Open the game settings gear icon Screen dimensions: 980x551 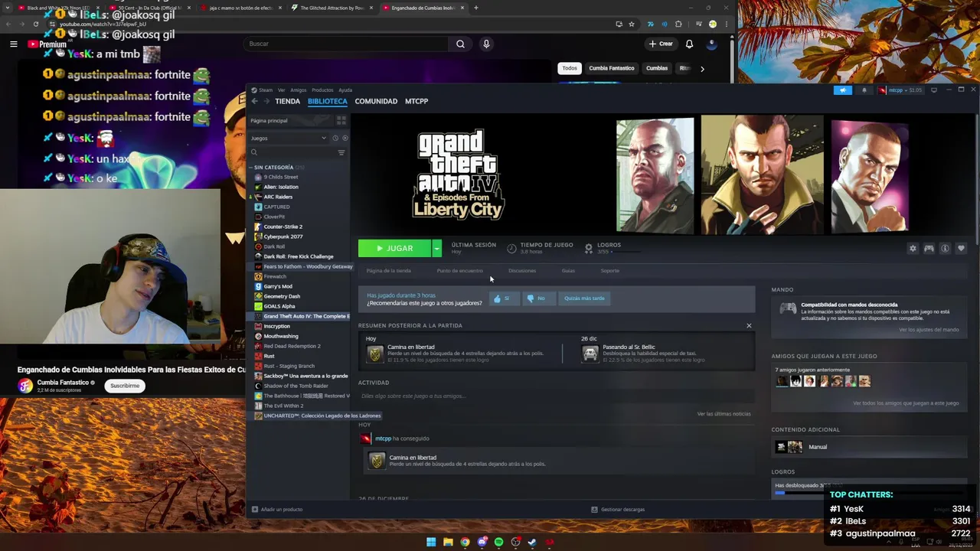(x=913, y=249)
